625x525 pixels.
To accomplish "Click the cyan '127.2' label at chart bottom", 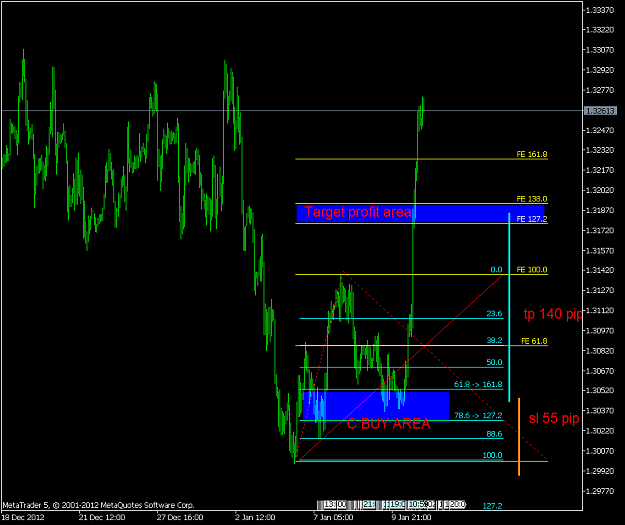I will click(492, 506).
